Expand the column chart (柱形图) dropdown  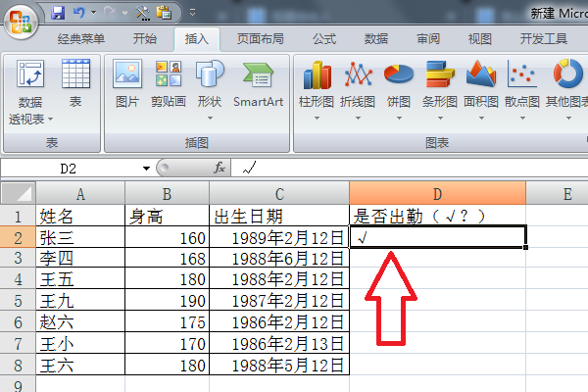317,119
